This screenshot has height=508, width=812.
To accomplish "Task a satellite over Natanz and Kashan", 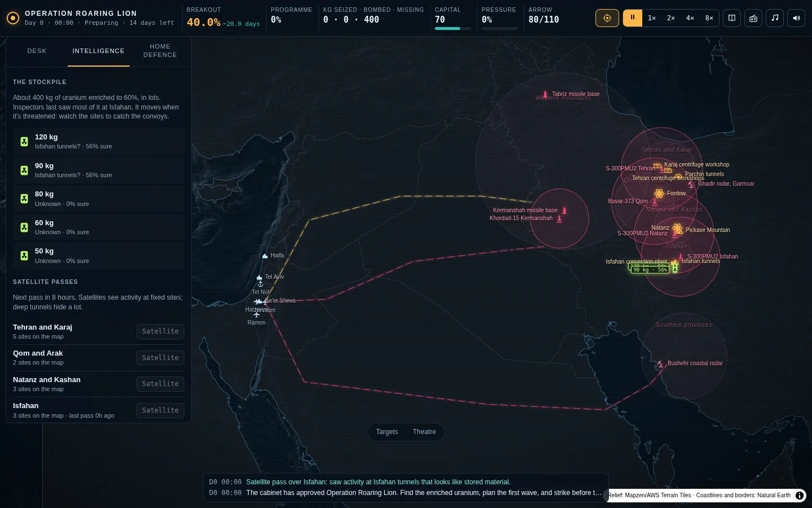I will click(x=160, y=384).
